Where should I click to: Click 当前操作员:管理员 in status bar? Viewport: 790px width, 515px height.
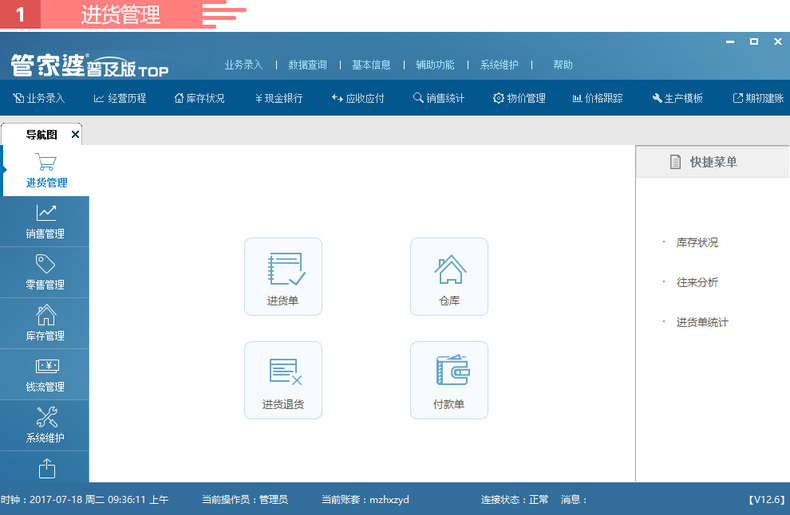[x=245, y=499]
